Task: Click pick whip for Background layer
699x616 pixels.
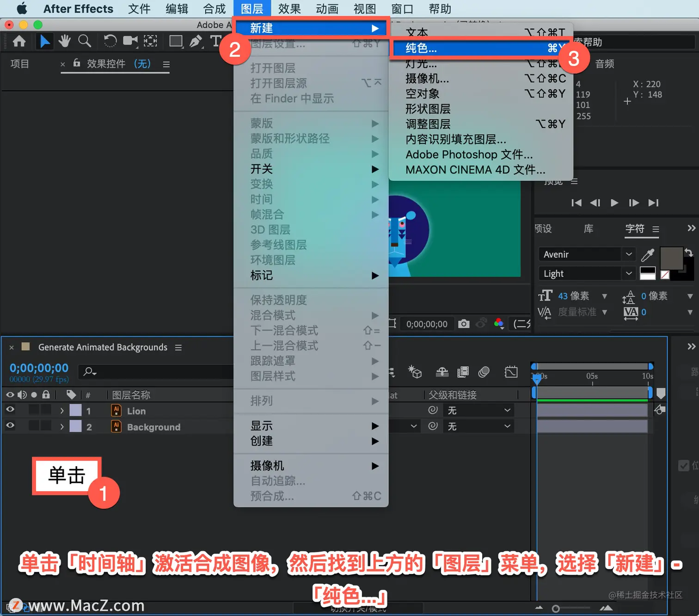Action: click(x=433, y=426)
